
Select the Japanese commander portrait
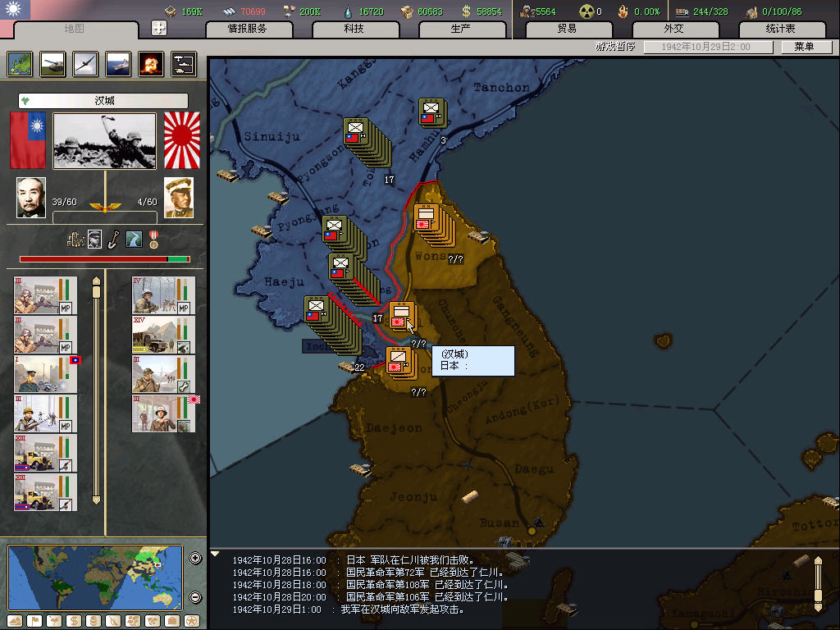point(179,198)
